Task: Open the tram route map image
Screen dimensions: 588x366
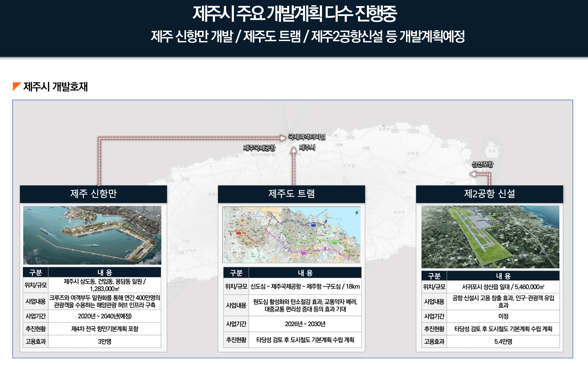Action: pyautogui.click(x=291, y=235)
